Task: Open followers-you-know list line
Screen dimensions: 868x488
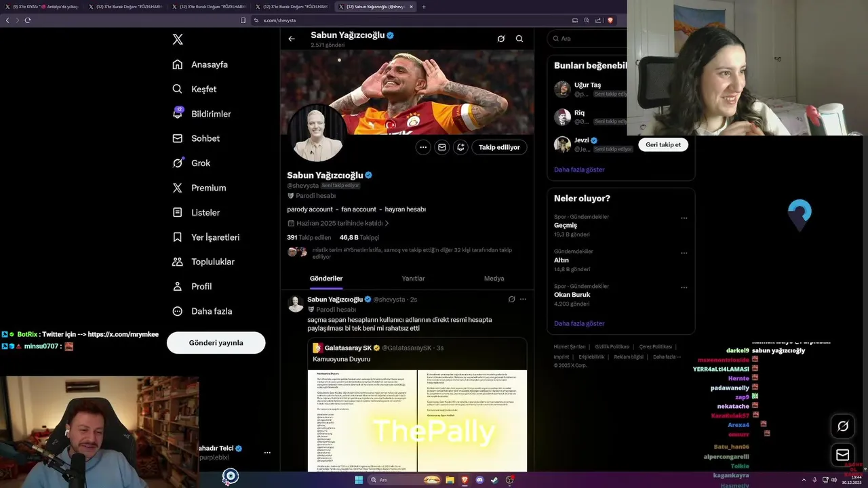Action: pyautogui.click(x=412, y=253)
